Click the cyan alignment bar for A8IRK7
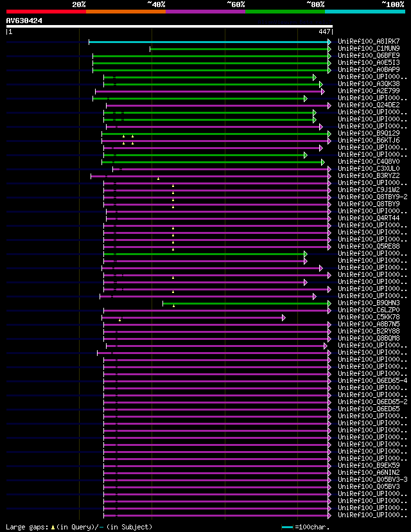This screenshot has width=411, height=532. (x=209, y=42)
